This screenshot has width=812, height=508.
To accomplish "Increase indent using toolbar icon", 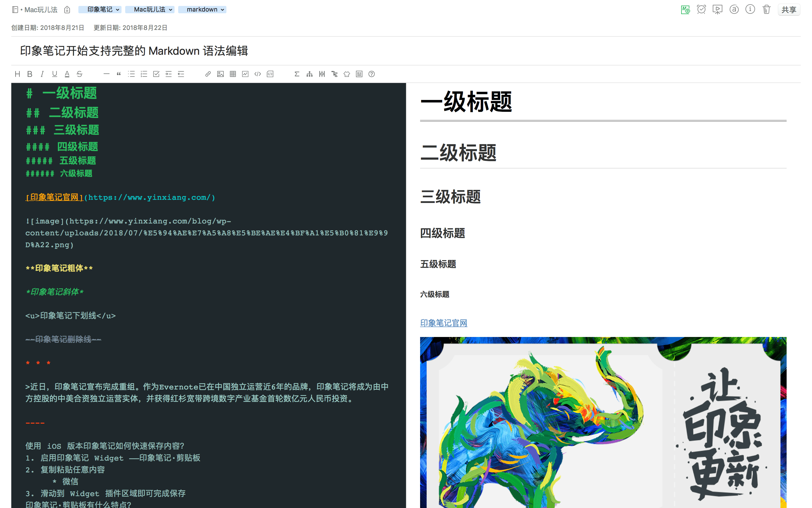I will [x=169, y=74].
